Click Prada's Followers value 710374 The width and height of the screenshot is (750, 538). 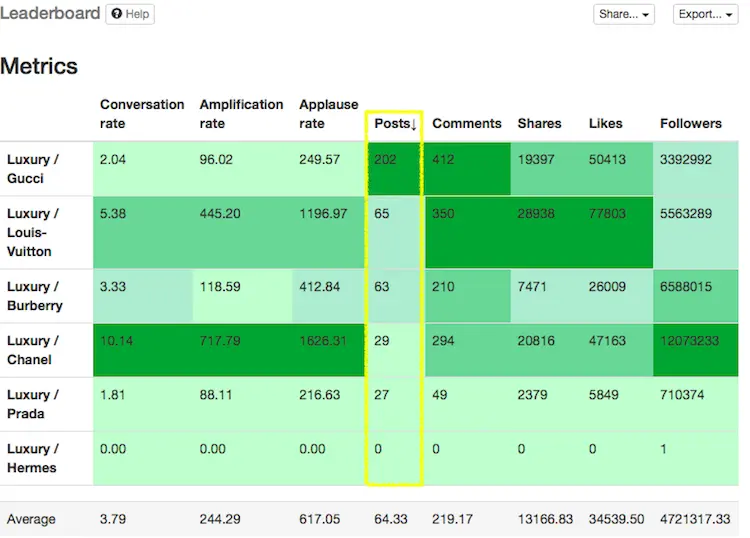(x=682, y=395)
